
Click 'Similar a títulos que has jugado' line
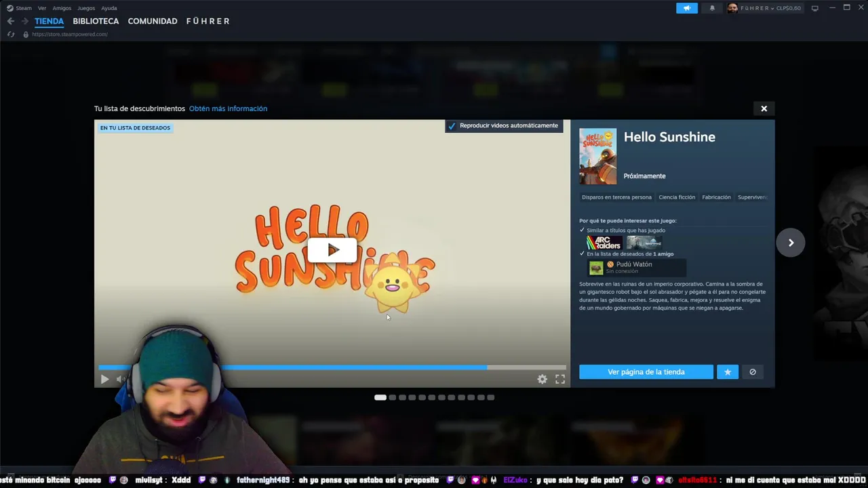pyautogui.click(x=626, y=230)
